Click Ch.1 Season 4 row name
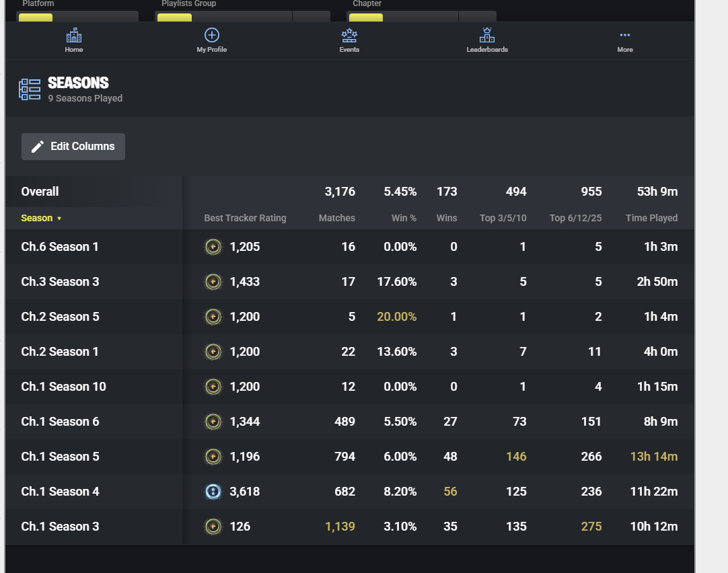Viewport: 728px width, 573px height. (60, 492)
